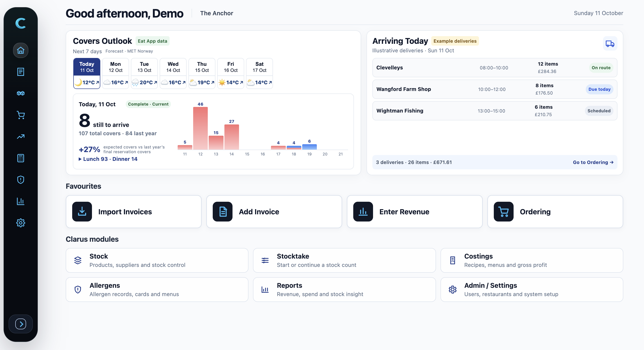Expand the Lunch 93 · Dinner 14 breakdown

[x=108, y=159]
